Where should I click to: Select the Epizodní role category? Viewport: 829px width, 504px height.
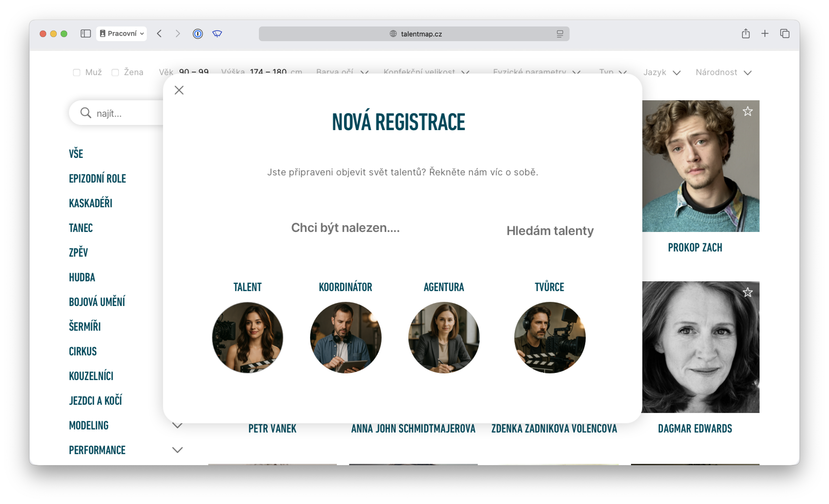tap(97, 179)
